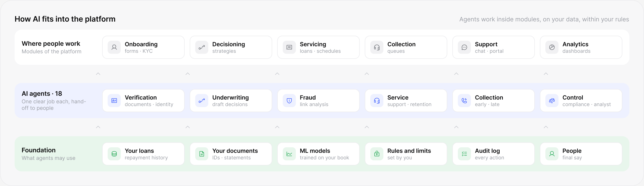Click the "draft decisions" subtitle
644x186 pixels.
click(230, 104)
